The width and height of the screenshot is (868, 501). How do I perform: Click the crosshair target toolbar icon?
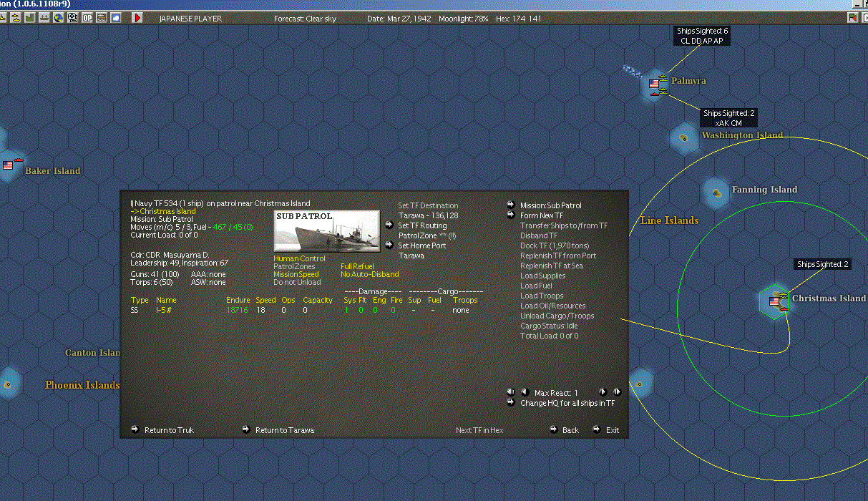72,18
